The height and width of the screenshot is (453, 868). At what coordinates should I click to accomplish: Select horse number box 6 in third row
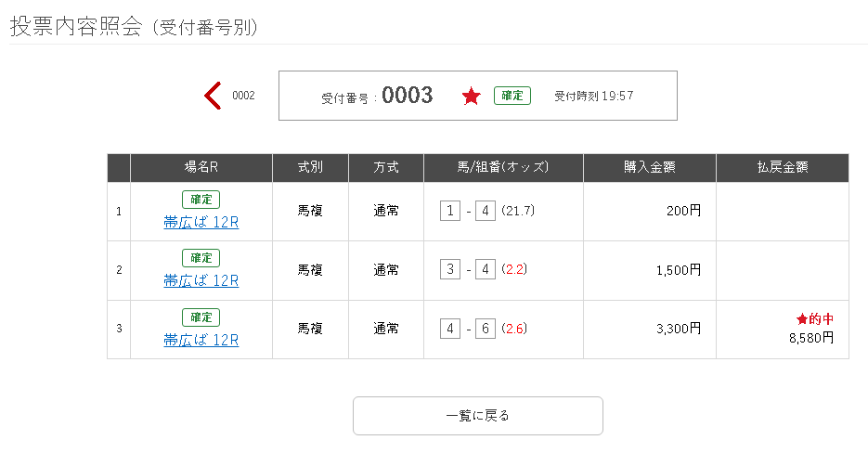pyautogui.click(x=485, y=329)
